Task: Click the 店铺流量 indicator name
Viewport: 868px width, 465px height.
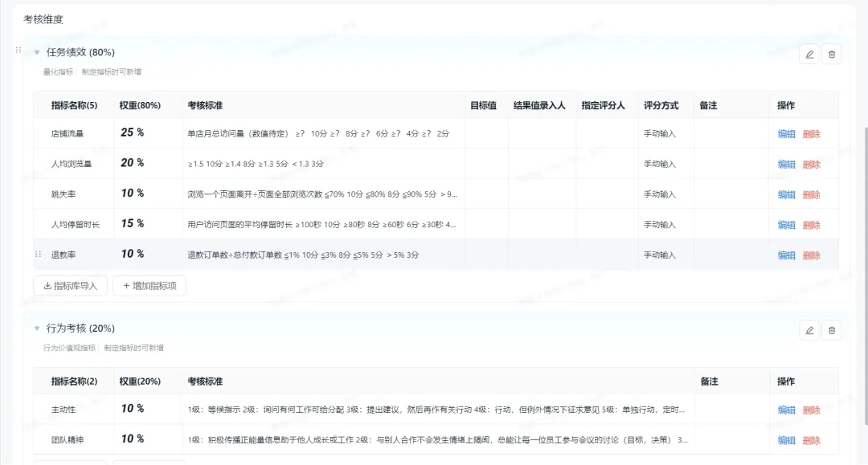Action: pos(67,134)
